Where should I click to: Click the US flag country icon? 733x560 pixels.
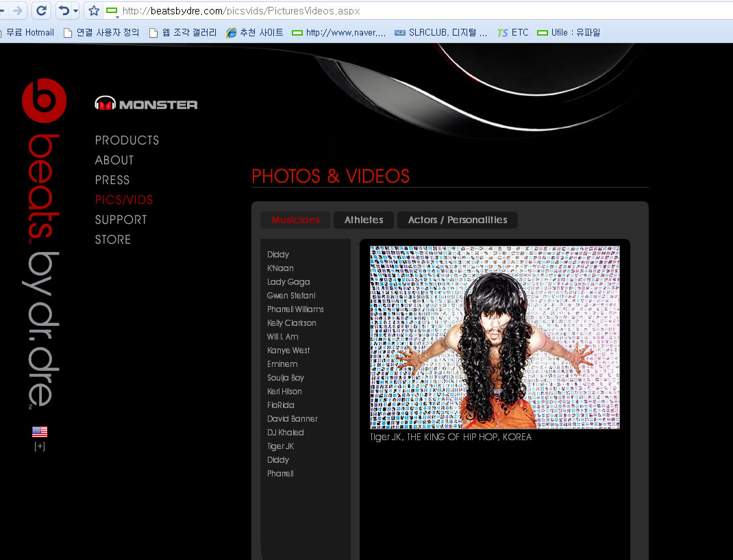coord(40,431)
